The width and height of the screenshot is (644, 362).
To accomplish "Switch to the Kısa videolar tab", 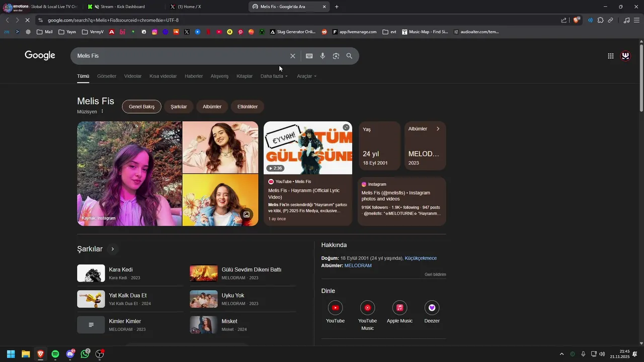I will click(x=163, y=76).
